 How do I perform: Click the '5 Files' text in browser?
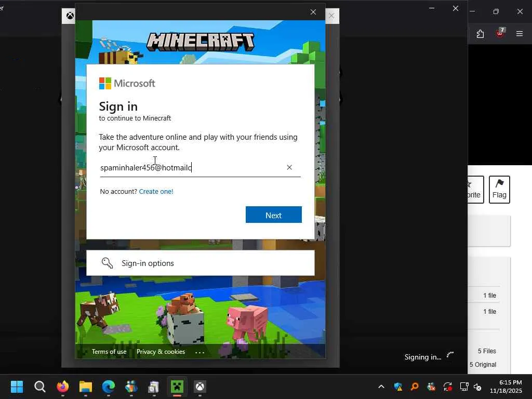tap(487, 351)
